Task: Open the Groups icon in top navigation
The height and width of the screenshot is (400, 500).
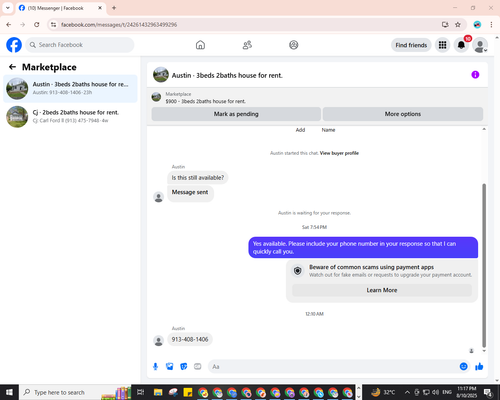Action: pos(294,45)
